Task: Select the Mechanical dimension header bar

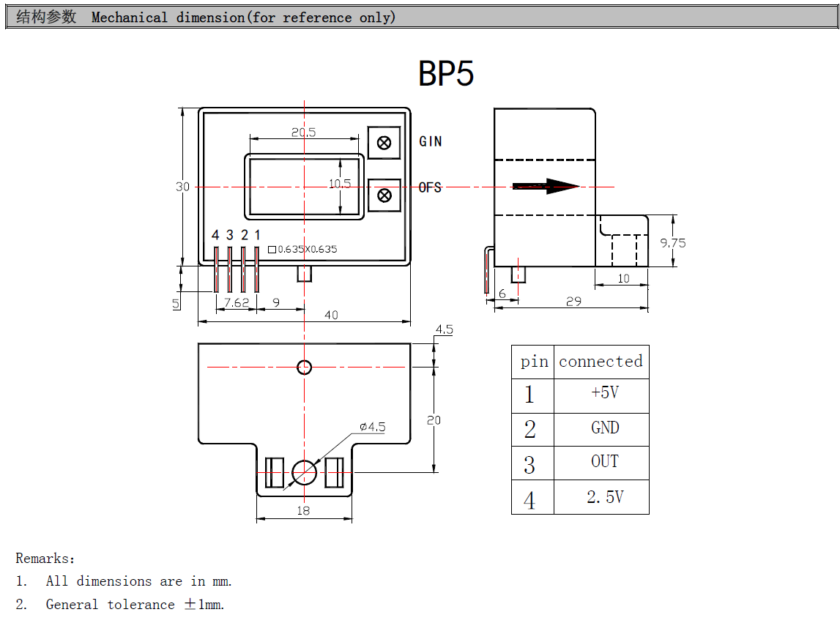Action: 420,18
